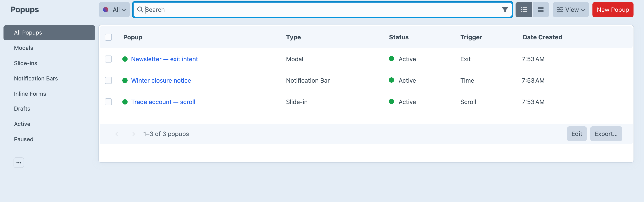Open the View options dropdown
This screenshot has height=202, width=644.
(x=571, y=10)
